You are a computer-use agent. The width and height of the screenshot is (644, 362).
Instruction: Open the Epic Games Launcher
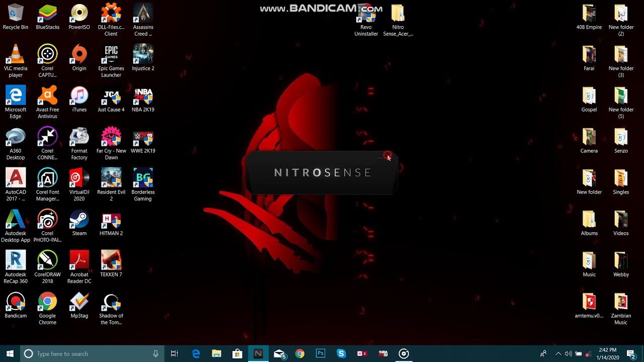tap(111, 61)
